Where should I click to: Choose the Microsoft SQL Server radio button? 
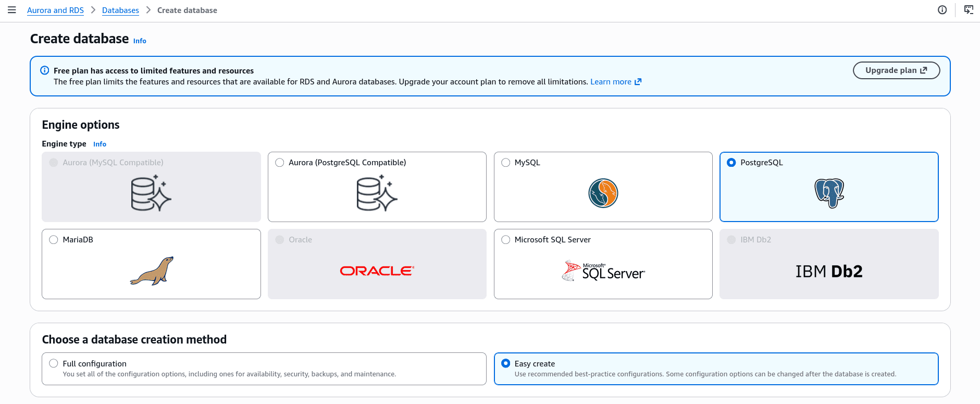pyautogui.click(x=505, y=240)
